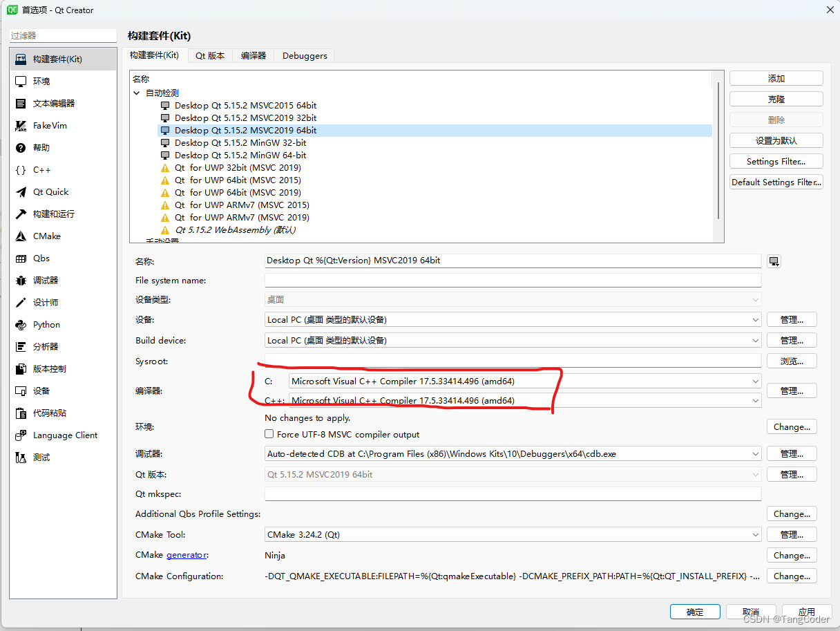The height and width of the screenshot is (631, 840).
Task: Switch to the Qt 版本 tab
Action: click(x=210, y=56)
